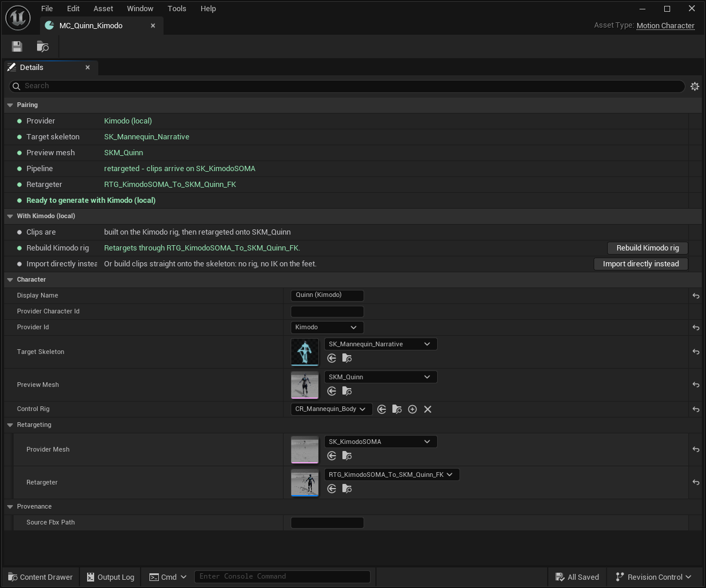Use selected asset for Control Rig

[382, 409]
